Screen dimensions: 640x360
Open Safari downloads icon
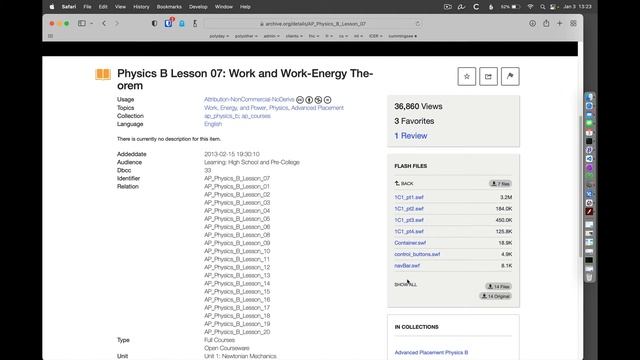click(532, 24)
